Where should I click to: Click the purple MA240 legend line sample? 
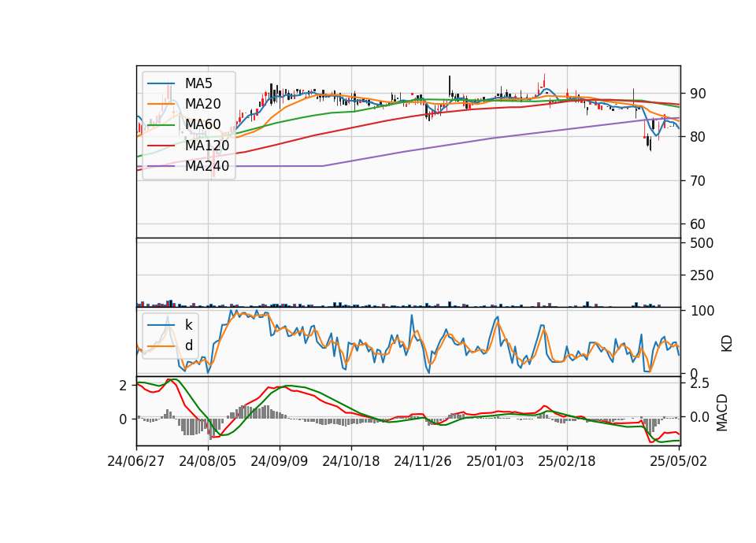click(161, 166)
